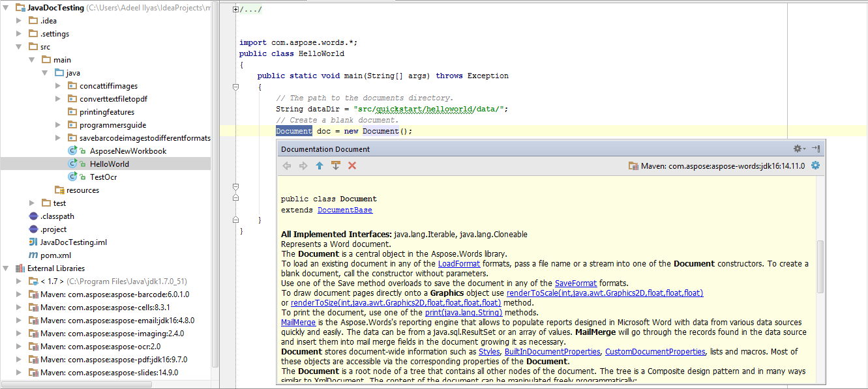This screenshot has height=389, width=868.
Task: Click the resources folder icon
Action: click(x=59, y=190)
